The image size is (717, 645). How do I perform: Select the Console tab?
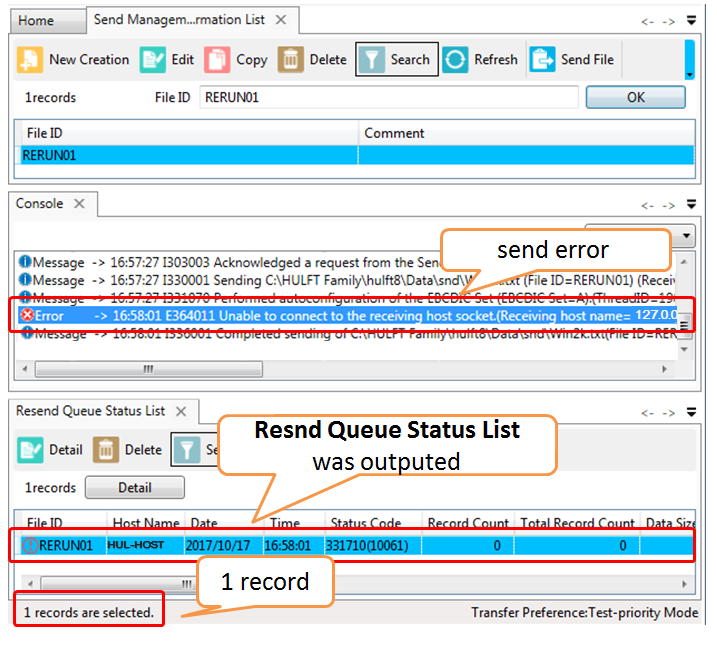[x=40, y=204]
